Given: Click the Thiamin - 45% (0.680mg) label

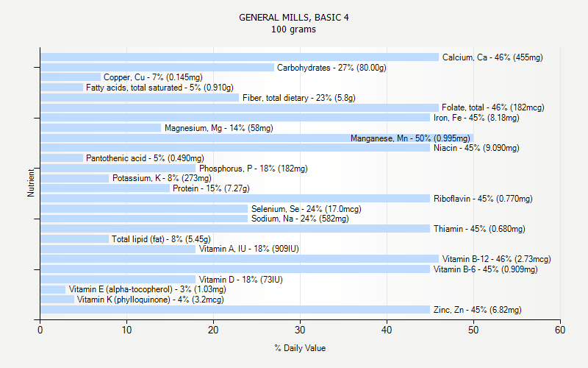Looking at the screenshot, I should (479, 229).
